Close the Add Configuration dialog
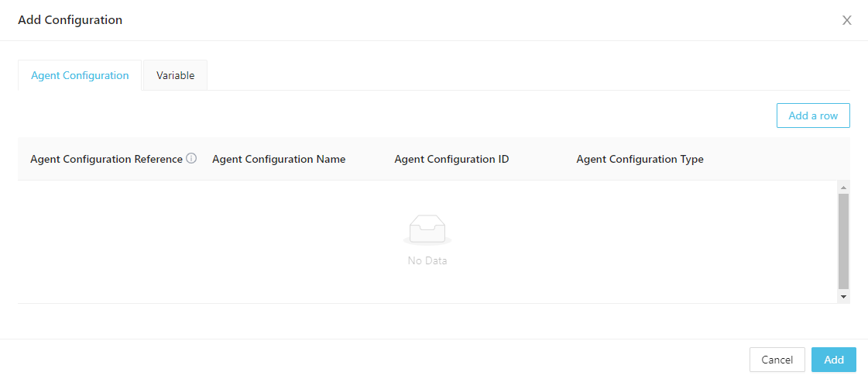This screenshot has height=379, width=868. pos(846,20)
